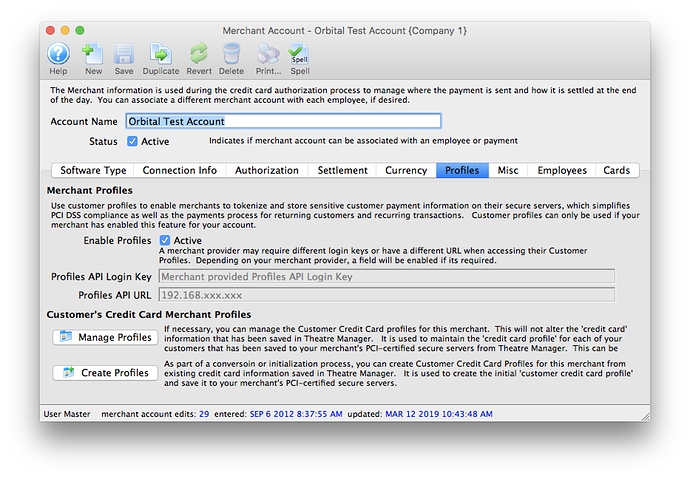The height and width of the screenshot is (479, 690).
Task: Click the window resize grip corner
Action: point(645,417)
